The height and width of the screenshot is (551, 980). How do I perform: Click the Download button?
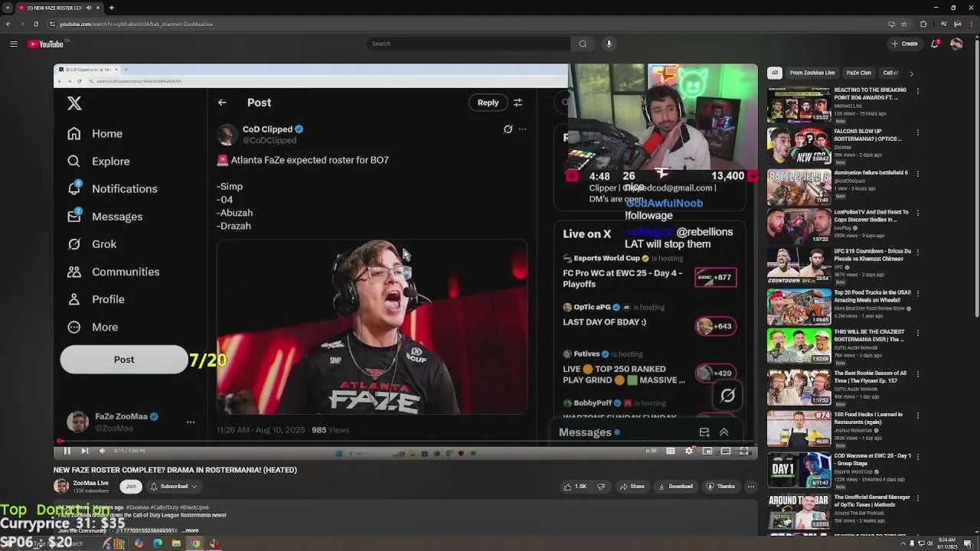pos(676,487)
